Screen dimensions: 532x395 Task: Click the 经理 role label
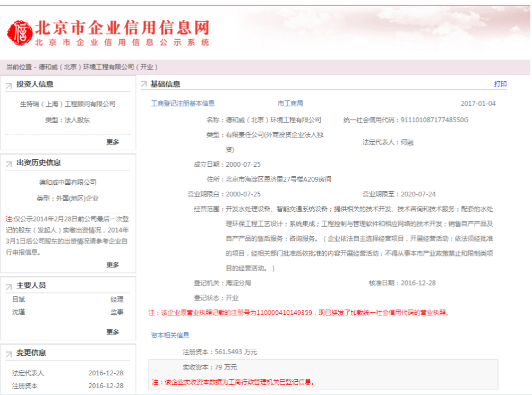point(117,299)
